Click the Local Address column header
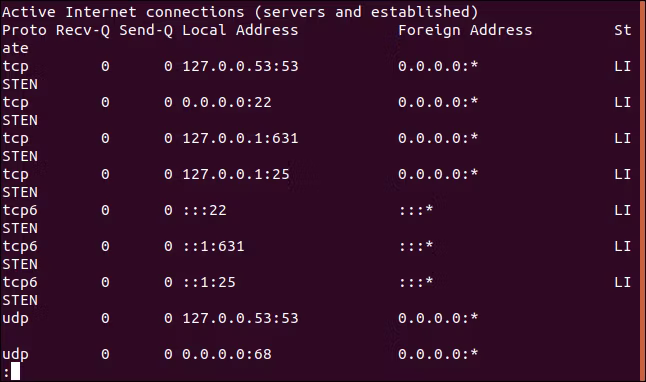Image resolution: width=646 pixels, height=382 pixels. coord(240,30)
